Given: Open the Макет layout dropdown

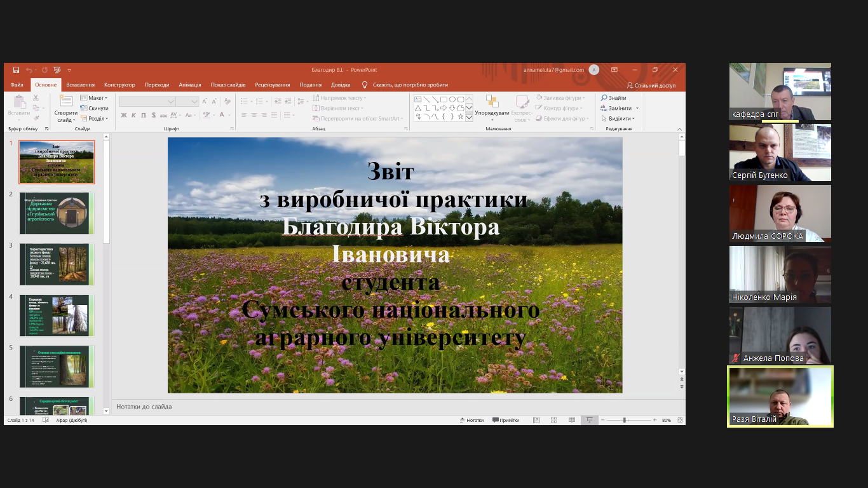Looking at the screenshot, I should coord(95,98).
